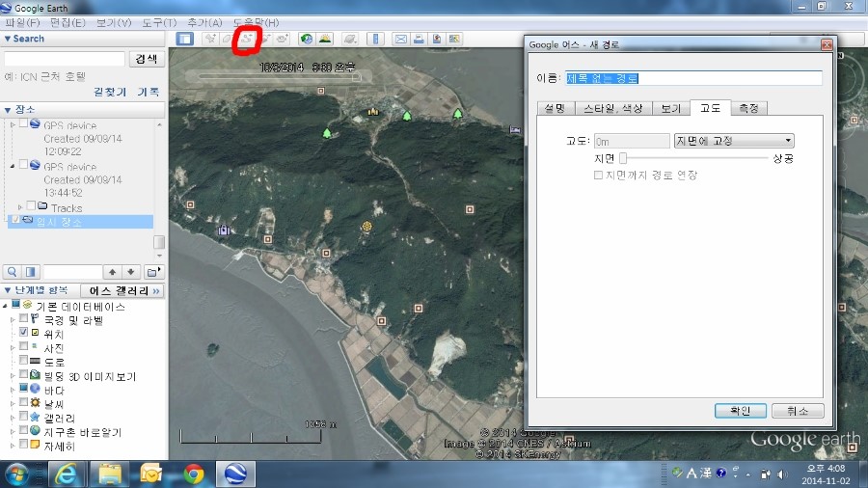Screen dimensions: 868x488
Task: Expand the 자세히 layer tree arrow
Action: [13, 446]
